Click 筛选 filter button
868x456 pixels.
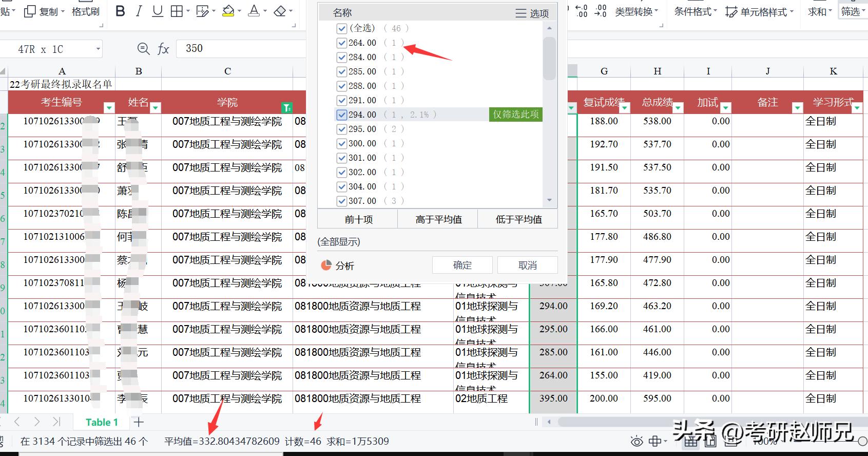pos(852,11)
